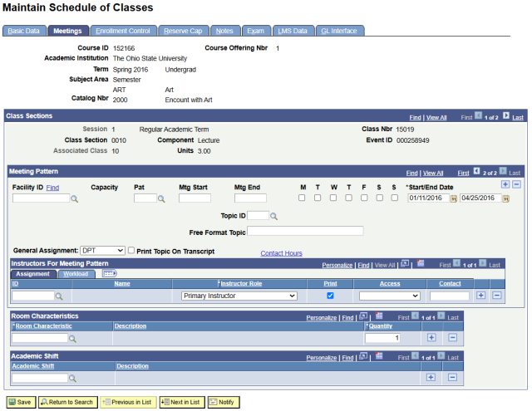Viewport: 532px width, 411px height.
Task: Show all columns in instructors grid
Action: click(x=110, y=273)
